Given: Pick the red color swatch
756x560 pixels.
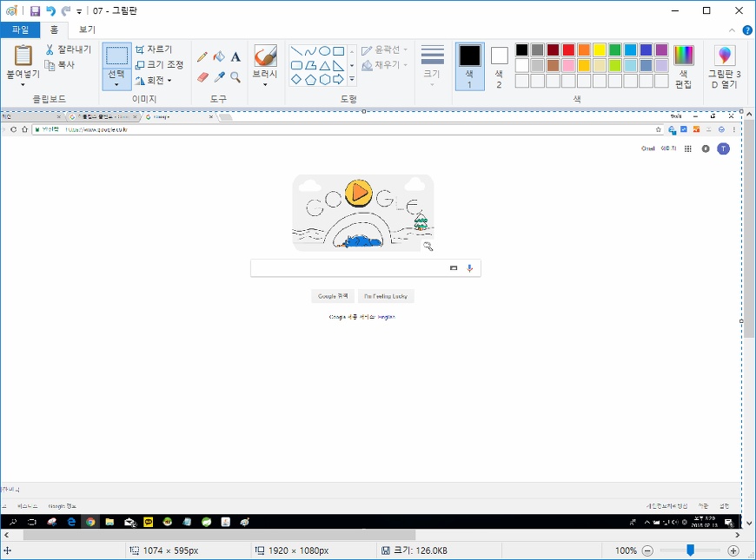Looking at the screenshot, I should click(568, 49).
